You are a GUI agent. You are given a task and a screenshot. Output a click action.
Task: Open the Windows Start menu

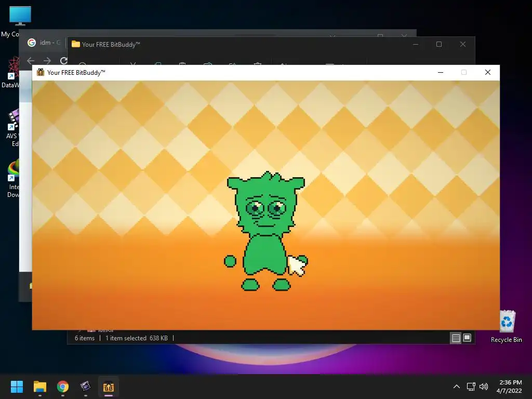point(17,387)
